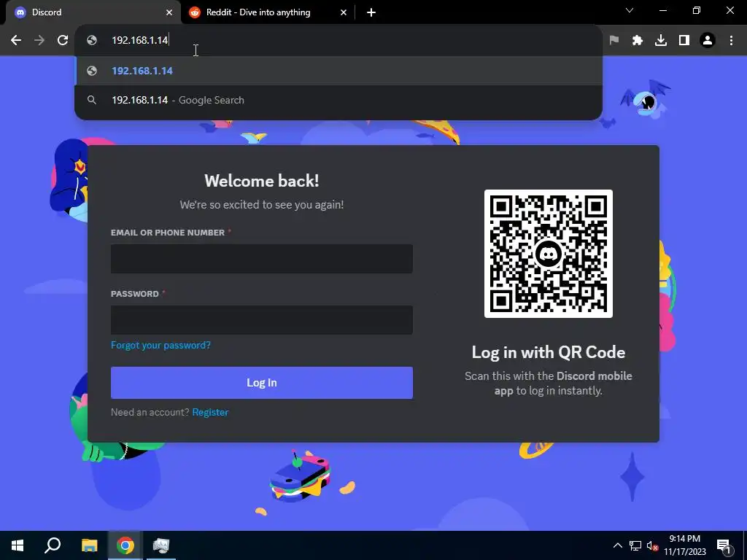Click the "Welcome back!" heading

coord(262,181)
